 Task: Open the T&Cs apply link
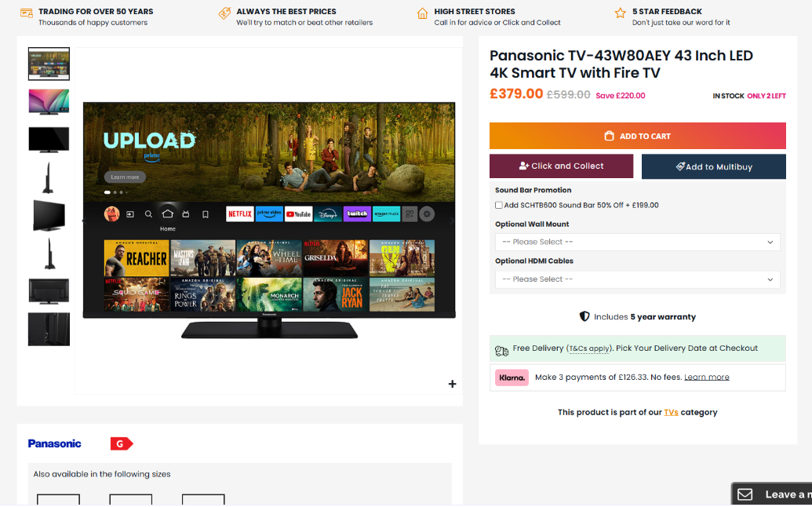[589, 348]
